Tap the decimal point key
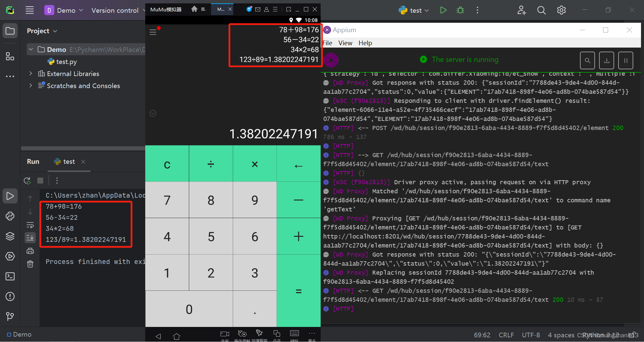The width and height of the screenshot is (644, 342). 255,309
